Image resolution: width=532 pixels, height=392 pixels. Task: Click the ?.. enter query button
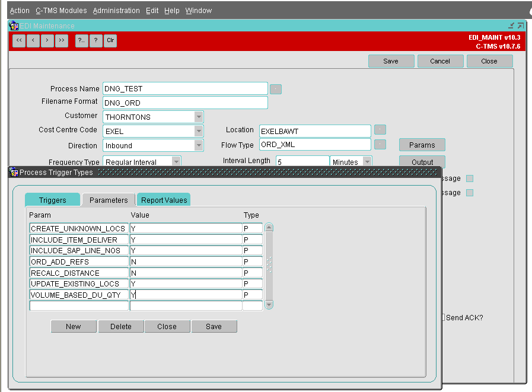81,40
